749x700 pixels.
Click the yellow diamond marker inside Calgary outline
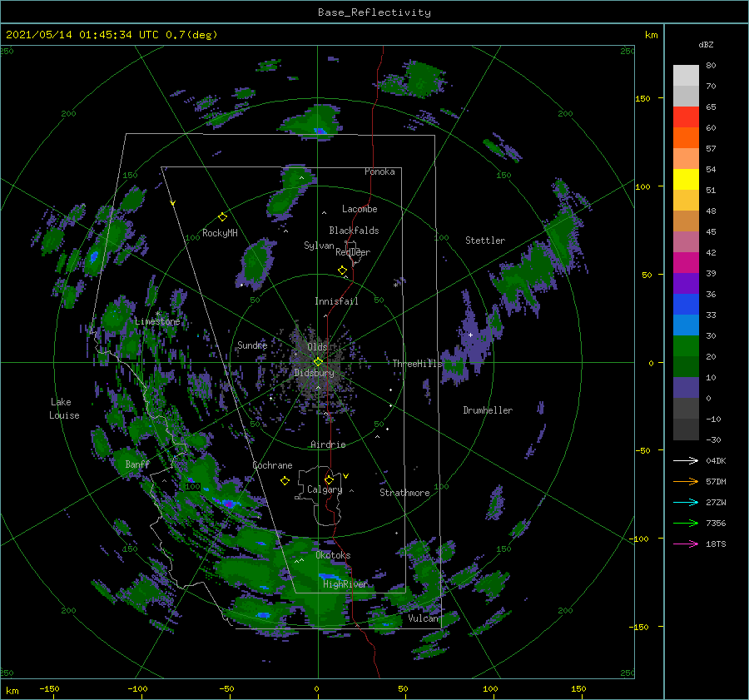[x=329, y=479]
